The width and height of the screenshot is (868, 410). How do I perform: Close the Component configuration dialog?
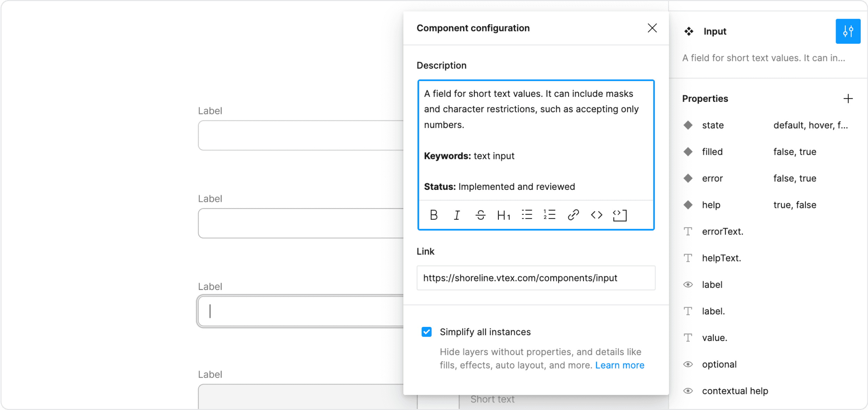(x=652, y=28)
